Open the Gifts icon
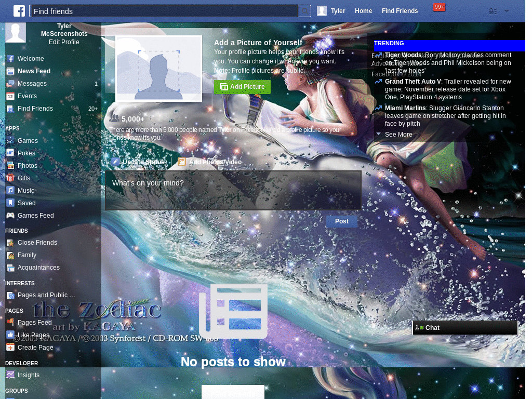Image resolution: width=532 pixels, height=399 pixels. 10,178
